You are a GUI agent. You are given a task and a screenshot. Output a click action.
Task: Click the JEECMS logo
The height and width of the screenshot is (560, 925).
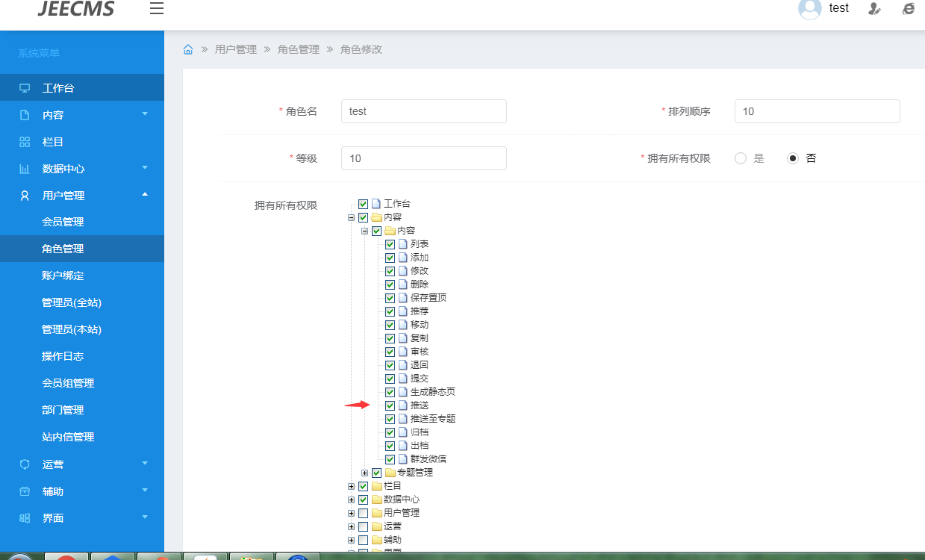point(76,8)
